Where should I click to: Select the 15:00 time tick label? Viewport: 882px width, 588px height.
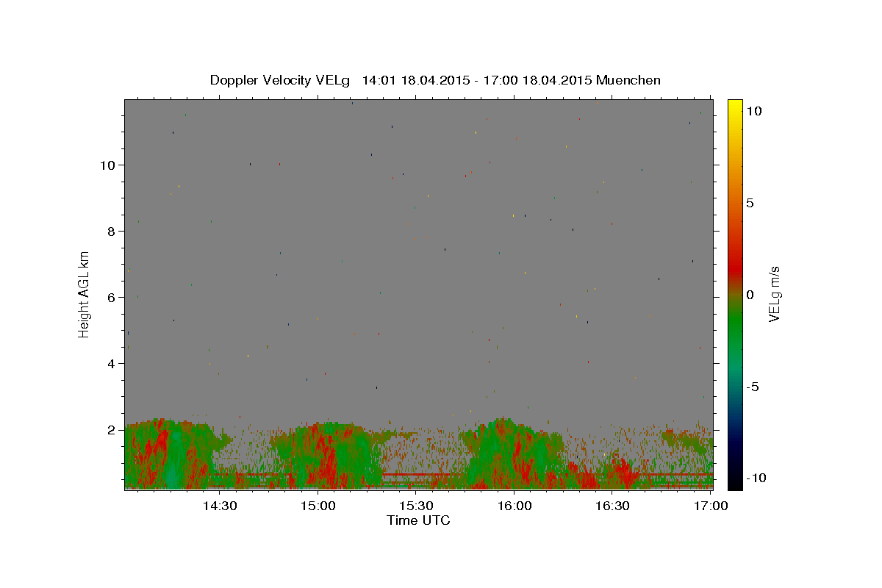pyautogui.click(x=318, y=506)
